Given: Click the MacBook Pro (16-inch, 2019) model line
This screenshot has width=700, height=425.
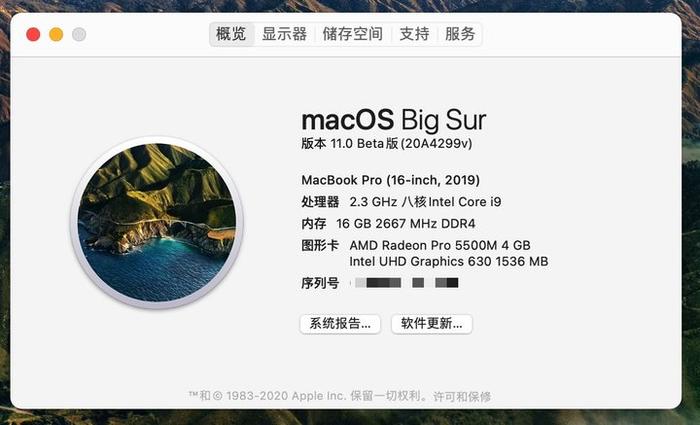Looking at the screenshot, I should point(391,180).
